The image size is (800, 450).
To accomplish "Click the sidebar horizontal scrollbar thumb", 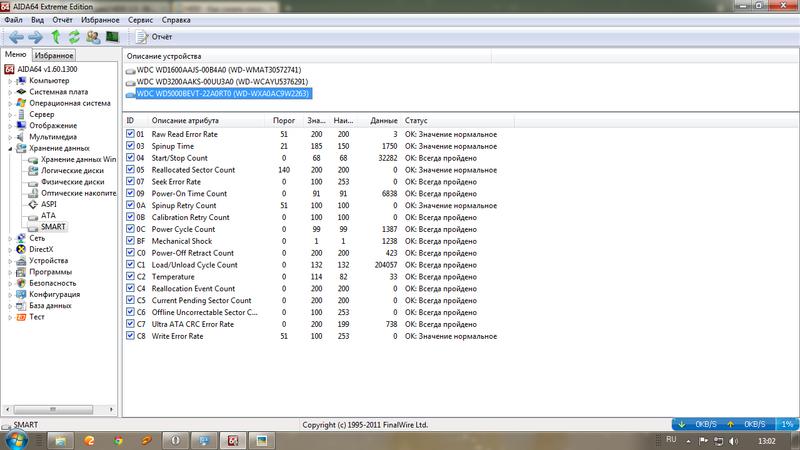I will pos(53,409).
